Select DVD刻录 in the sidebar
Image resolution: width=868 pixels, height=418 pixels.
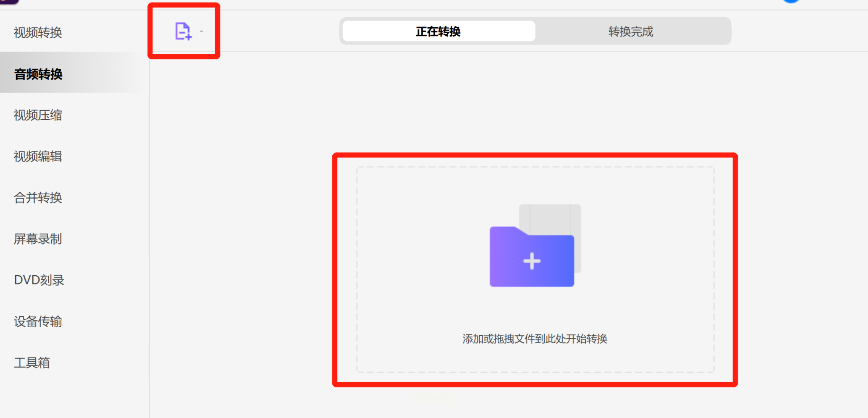tap(39, 280)
